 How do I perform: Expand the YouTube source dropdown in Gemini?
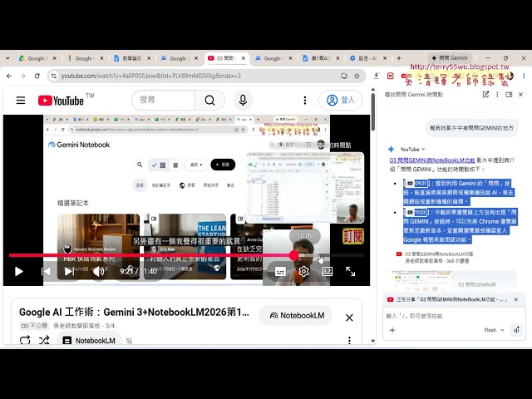412,150
